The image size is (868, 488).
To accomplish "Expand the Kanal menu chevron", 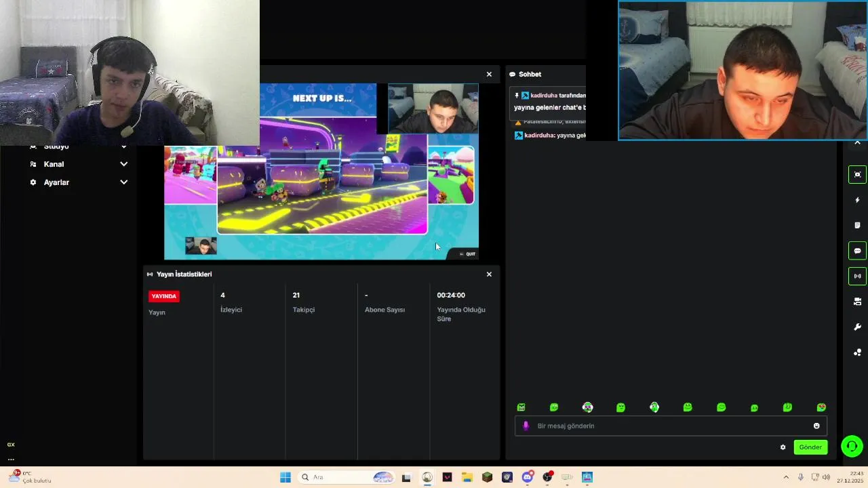I will pos(123,164).
